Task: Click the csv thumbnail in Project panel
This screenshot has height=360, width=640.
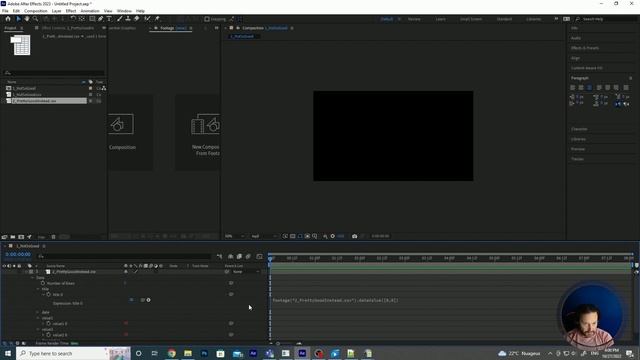Action: point(20,45)
